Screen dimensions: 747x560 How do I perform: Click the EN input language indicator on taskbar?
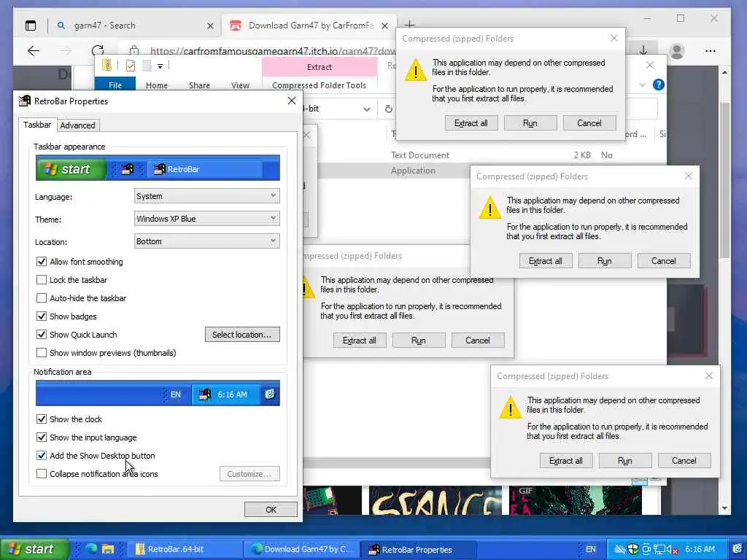point(590,549)
